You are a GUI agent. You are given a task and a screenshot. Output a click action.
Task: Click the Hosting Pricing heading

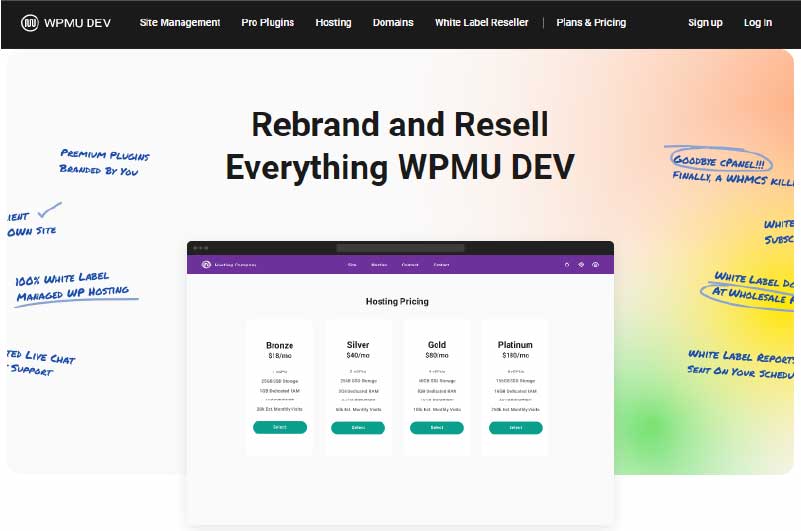[397, 302]
